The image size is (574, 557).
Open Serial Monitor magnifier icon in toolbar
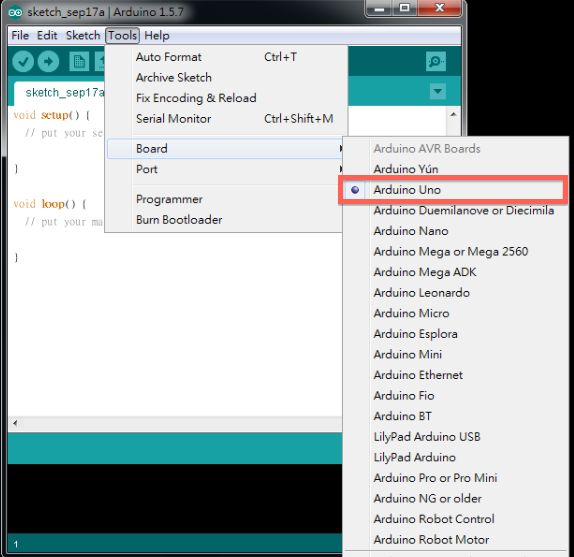pyautogui.click(x=436, y=61)
